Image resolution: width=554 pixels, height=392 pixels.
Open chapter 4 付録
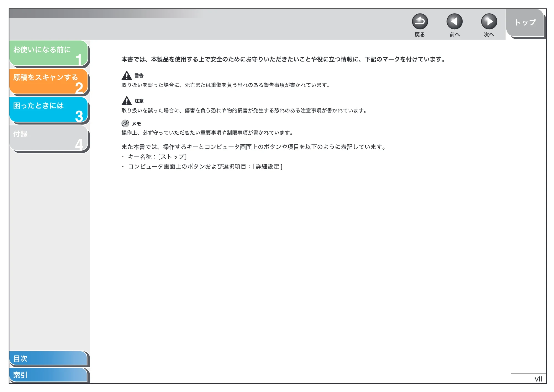[49, 138]
